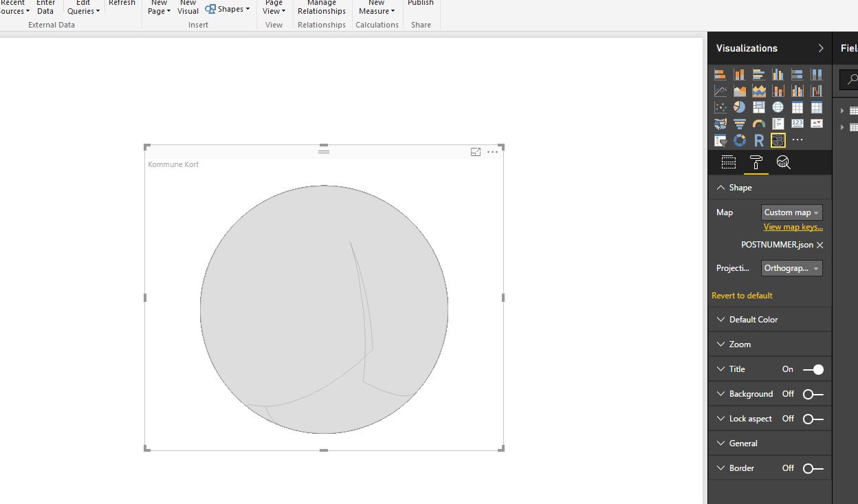This screenshot has height=504, width=858.
Task: Enable the Lock aspect toggle
Action: [x=813, y=419]
